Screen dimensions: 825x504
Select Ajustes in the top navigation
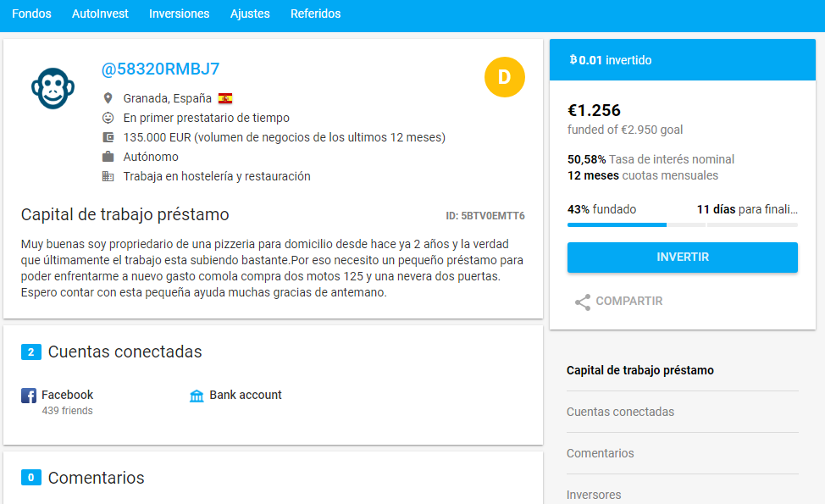click(x=250, y=14)
